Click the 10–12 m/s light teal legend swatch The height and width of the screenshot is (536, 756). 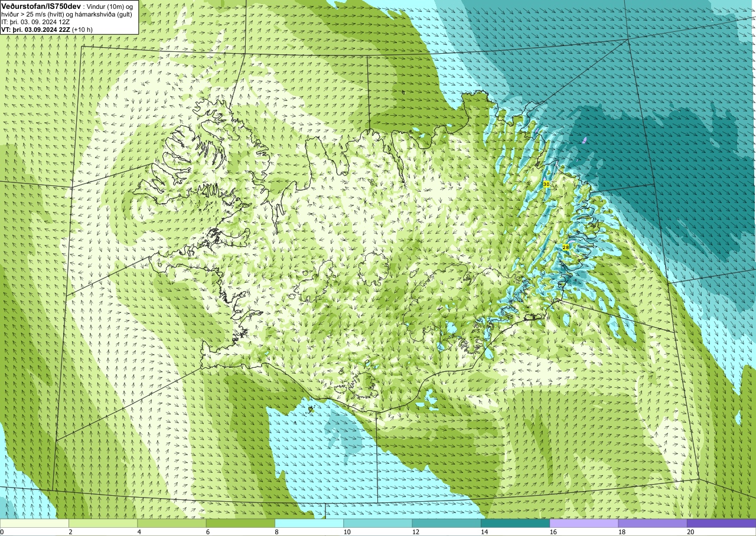(x=378, y=523)
